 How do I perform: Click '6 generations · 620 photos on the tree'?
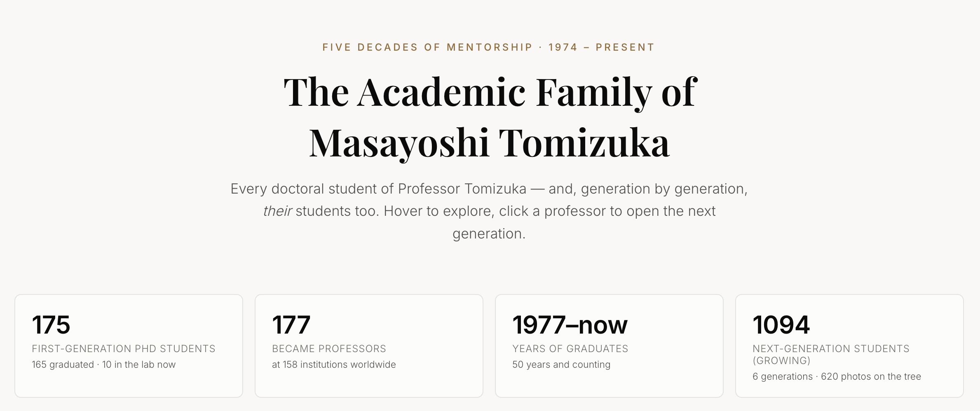click(837, 376)
